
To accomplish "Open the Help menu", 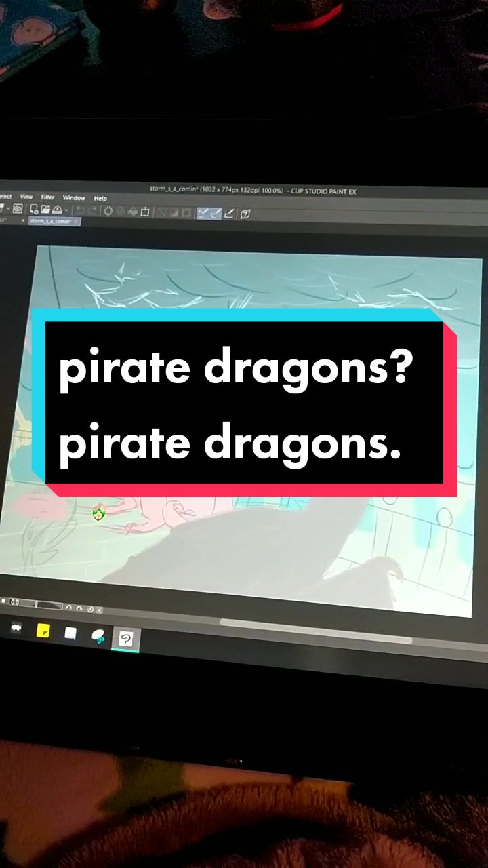I will 100,199.
